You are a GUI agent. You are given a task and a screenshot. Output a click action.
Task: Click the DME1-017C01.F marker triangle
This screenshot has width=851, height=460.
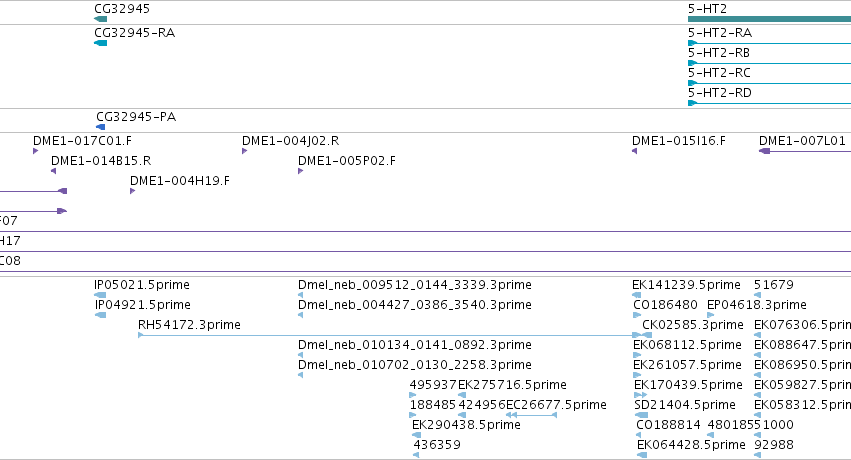[36, 151]
